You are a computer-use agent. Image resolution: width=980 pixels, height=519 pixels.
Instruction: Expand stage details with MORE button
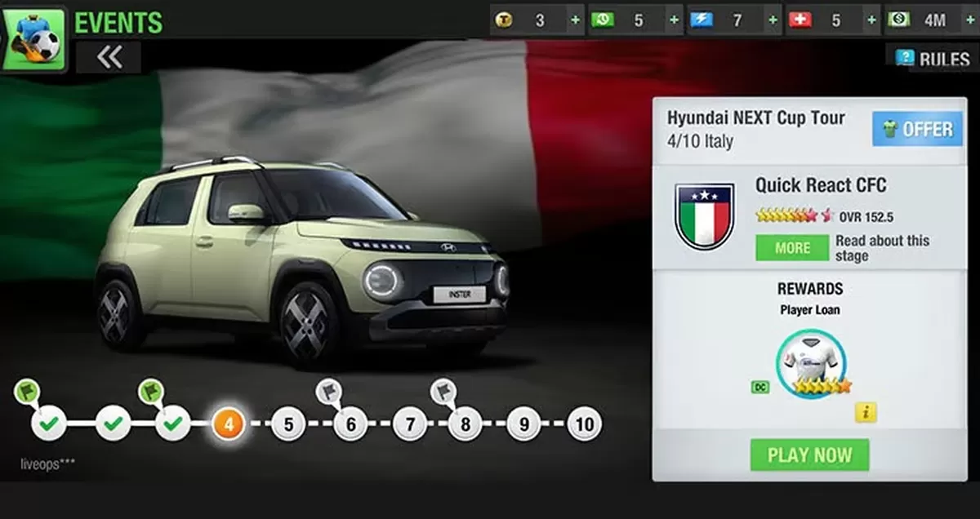tap(791, 247)
